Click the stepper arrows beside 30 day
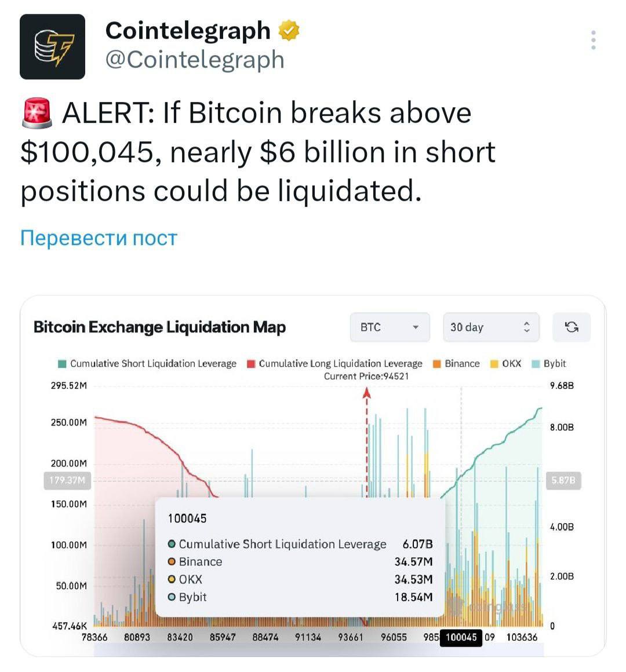 [x=526, y=327]
